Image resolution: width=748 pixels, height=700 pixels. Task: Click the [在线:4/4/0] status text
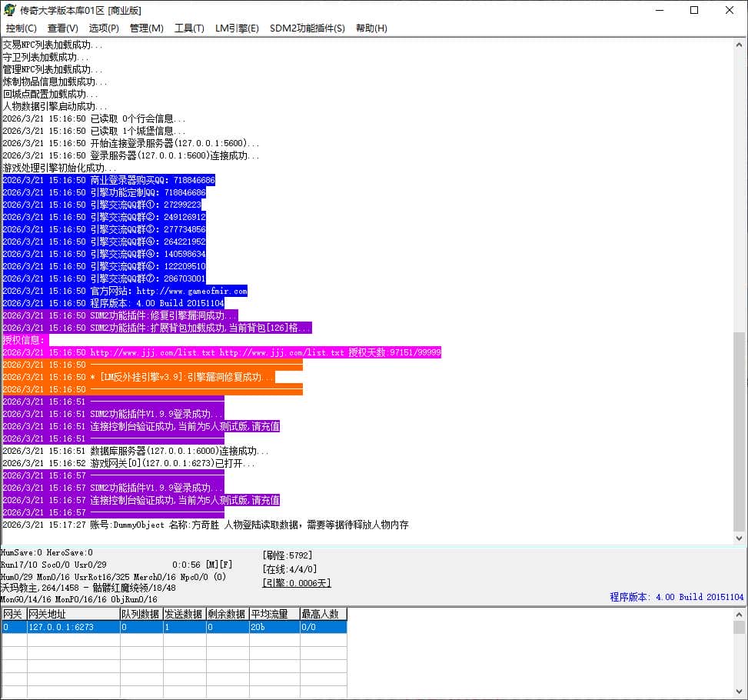pos(290,569)
